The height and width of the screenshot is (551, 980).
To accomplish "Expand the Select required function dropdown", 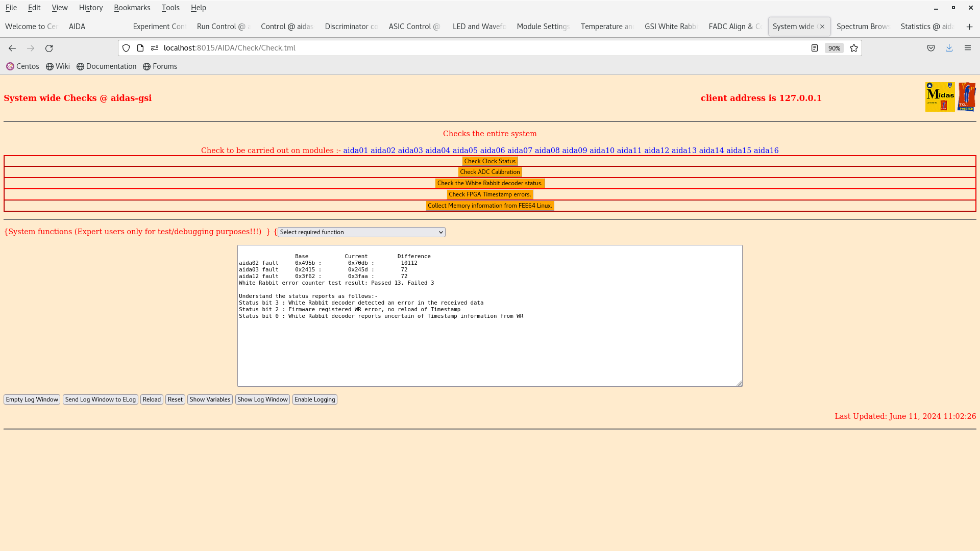I will pos(361,232).
